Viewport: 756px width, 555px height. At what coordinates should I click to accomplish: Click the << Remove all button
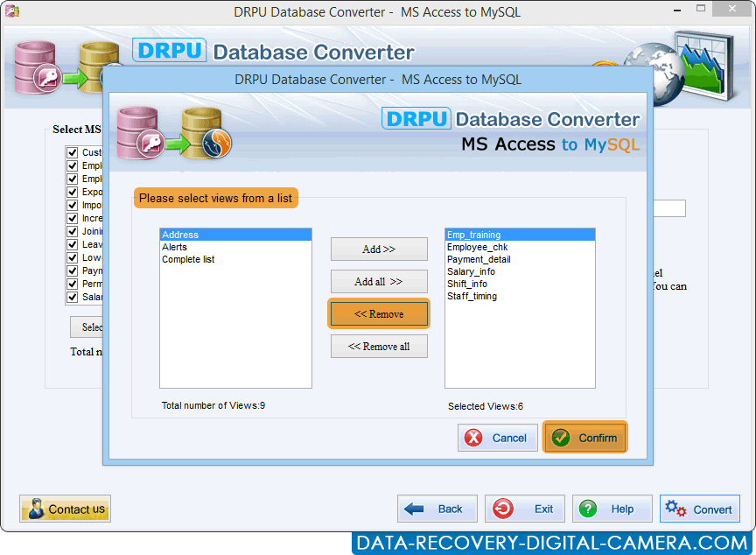point(379,346)
